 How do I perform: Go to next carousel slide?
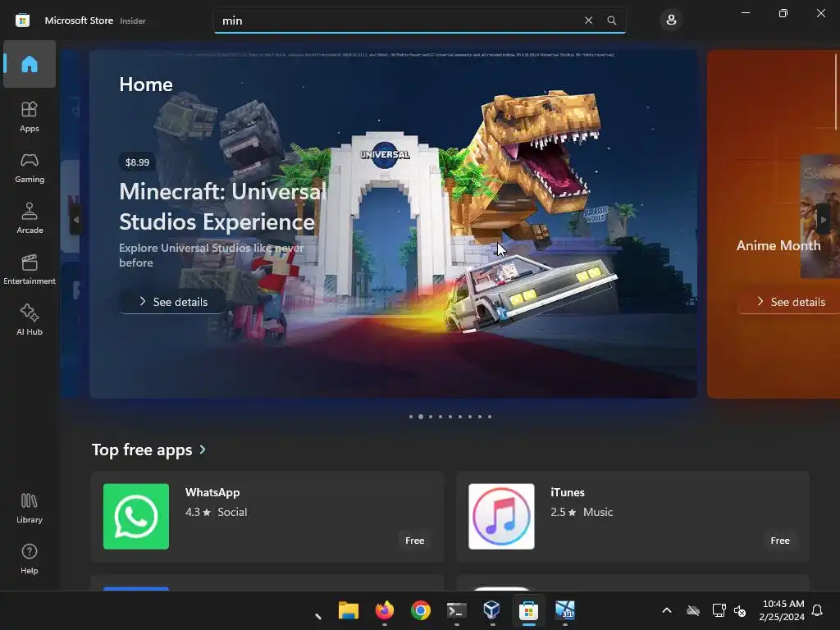(824, 220)
